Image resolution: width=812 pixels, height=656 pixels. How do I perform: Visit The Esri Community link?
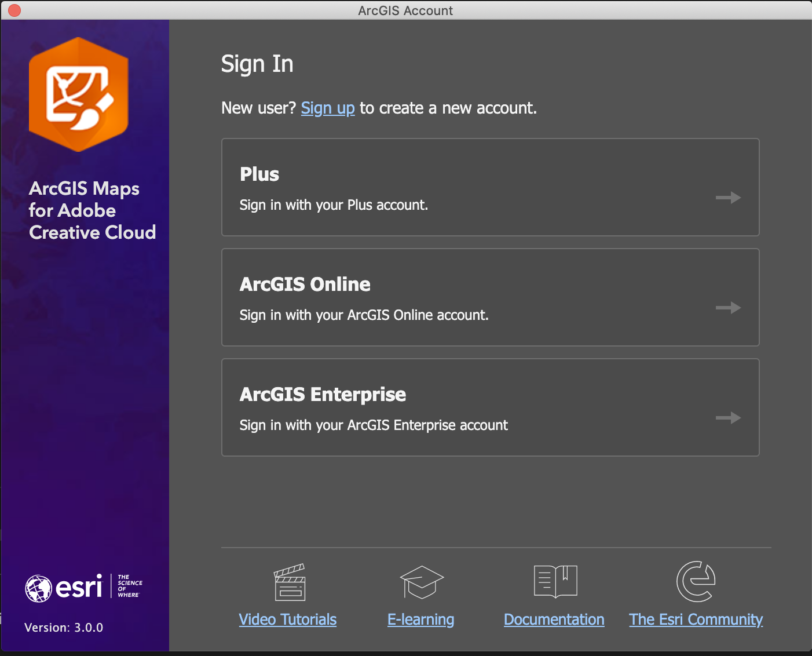(696, 619)
